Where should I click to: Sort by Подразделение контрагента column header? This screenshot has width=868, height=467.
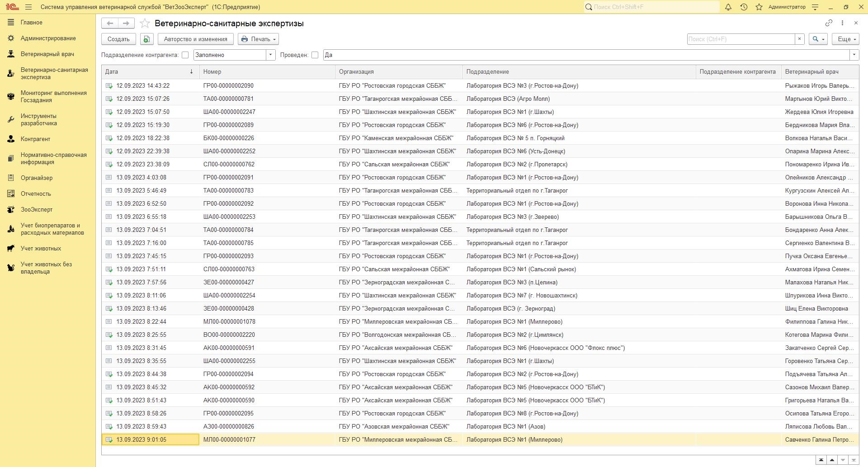(x=738, y=71)
